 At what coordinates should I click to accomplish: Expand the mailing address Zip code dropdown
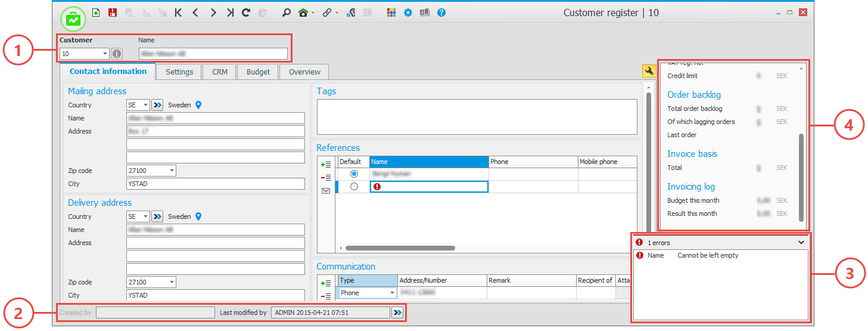[172, 171]
